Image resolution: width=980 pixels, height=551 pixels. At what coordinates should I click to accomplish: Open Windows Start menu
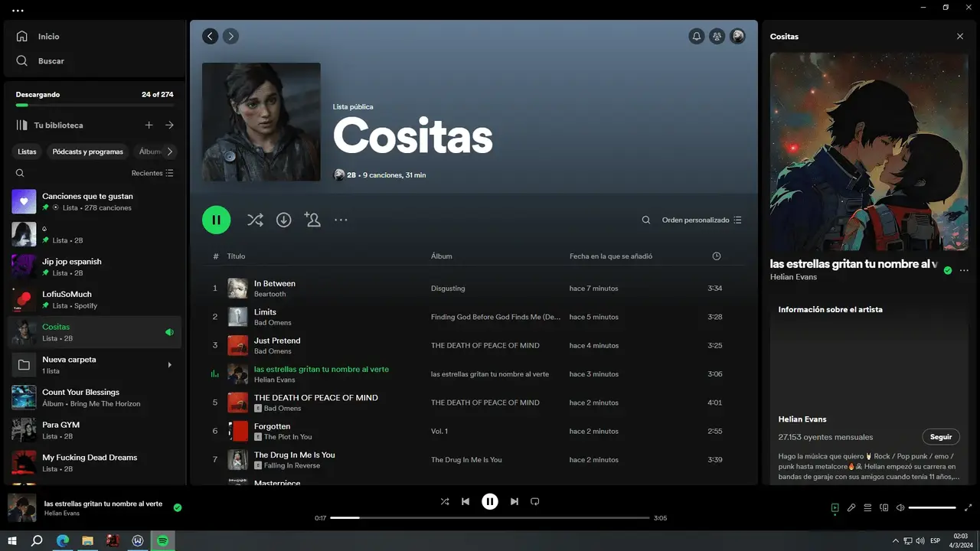[x=12, y=540]
